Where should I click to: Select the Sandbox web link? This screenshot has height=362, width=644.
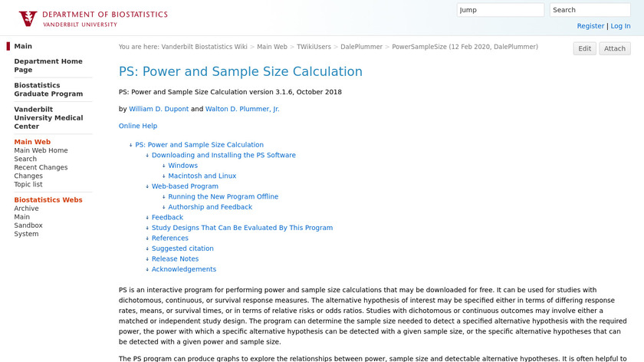point(28,225)
